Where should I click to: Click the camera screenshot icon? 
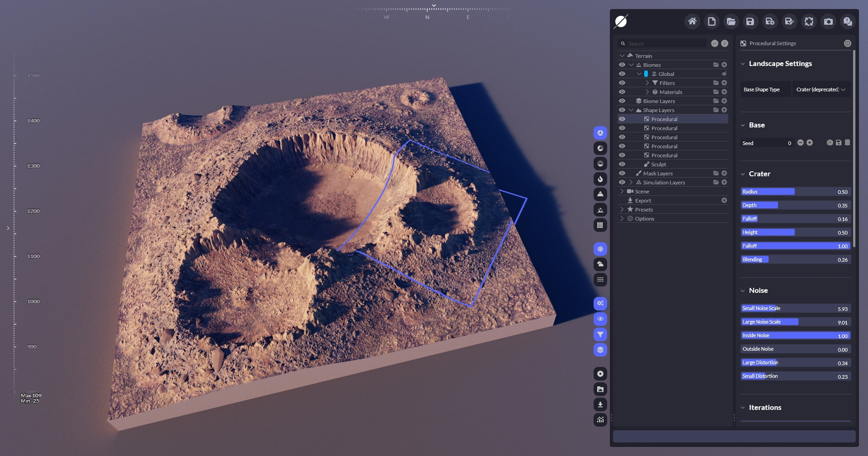pyautogui.click(x=828, y=21)
